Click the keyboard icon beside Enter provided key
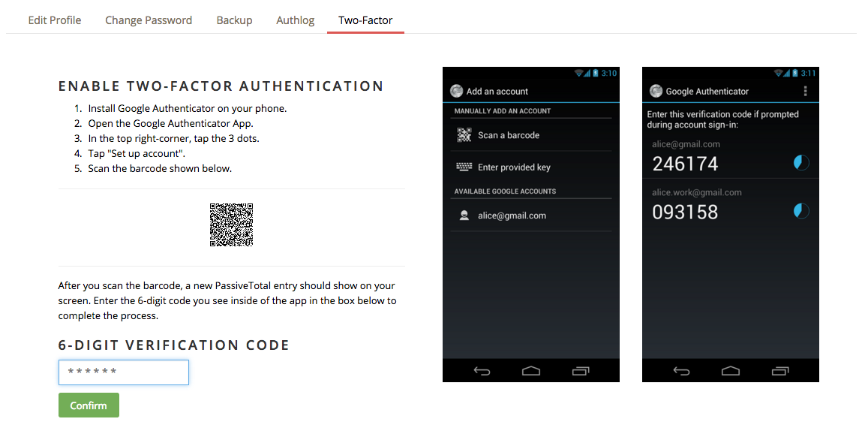The image size is (868, 434). [464, 167]
